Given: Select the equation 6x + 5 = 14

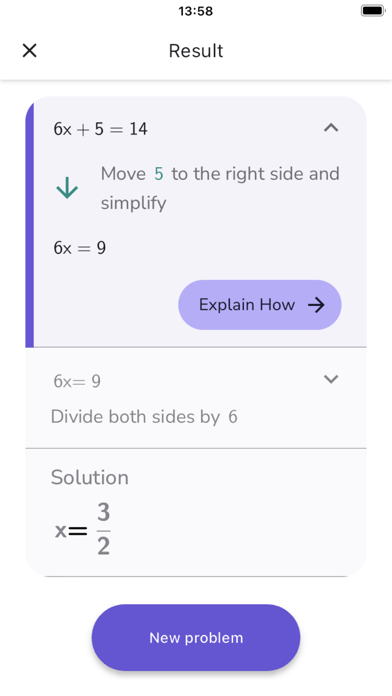Looking at the screenshot, I should [100, 129].
